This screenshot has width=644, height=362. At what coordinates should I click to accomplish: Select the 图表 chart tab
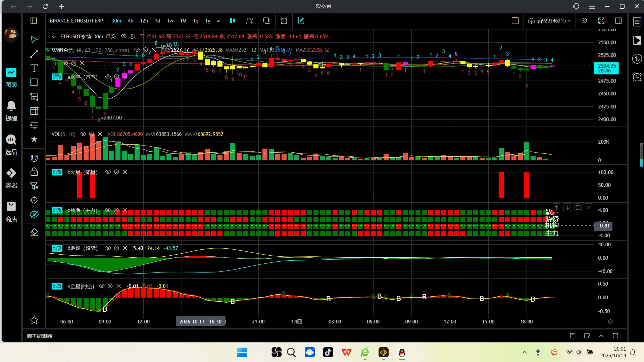tap(11, 77)
